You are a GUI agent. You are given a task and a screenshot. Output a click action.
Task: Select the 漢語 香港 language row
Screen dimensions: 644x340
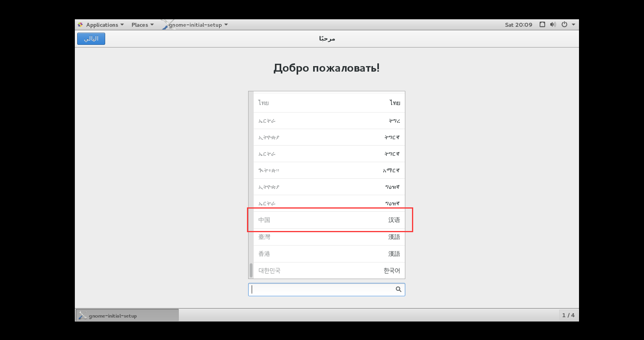pos(329,254)
